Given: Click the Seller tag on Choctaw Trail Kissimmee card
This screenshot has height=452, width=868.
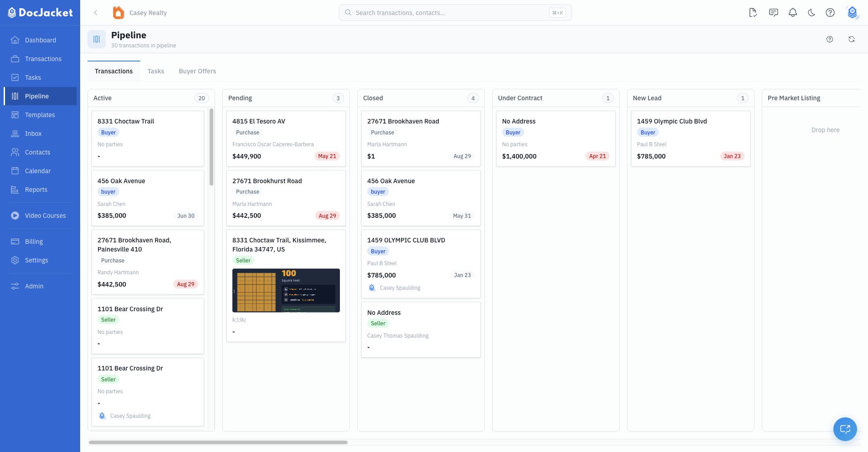Looking at the screenshot, I should pyautogui.click(x=243, y=261).
